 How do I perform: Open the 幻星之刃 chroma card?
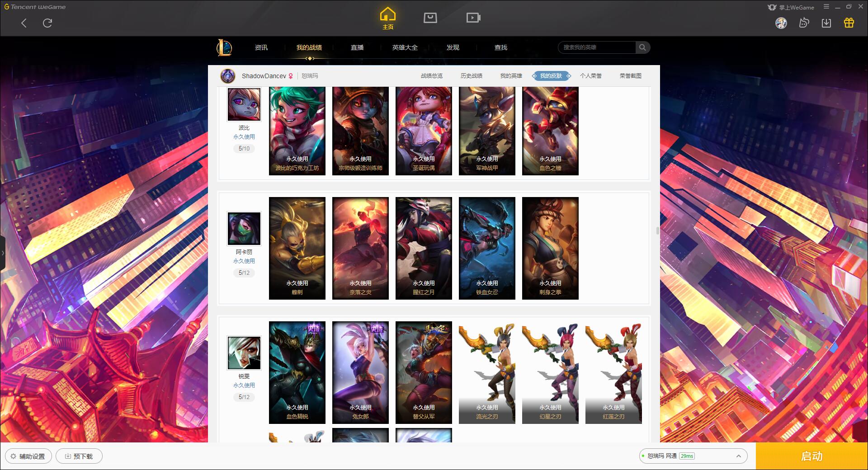pyautogui.click(x=550, y=372)
